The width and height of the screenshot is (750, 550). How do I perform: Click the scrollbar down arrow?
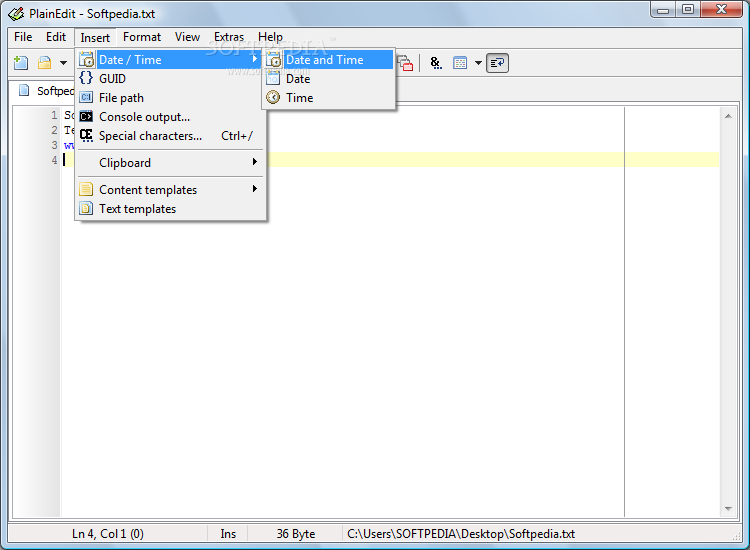(x=728, y=508)
